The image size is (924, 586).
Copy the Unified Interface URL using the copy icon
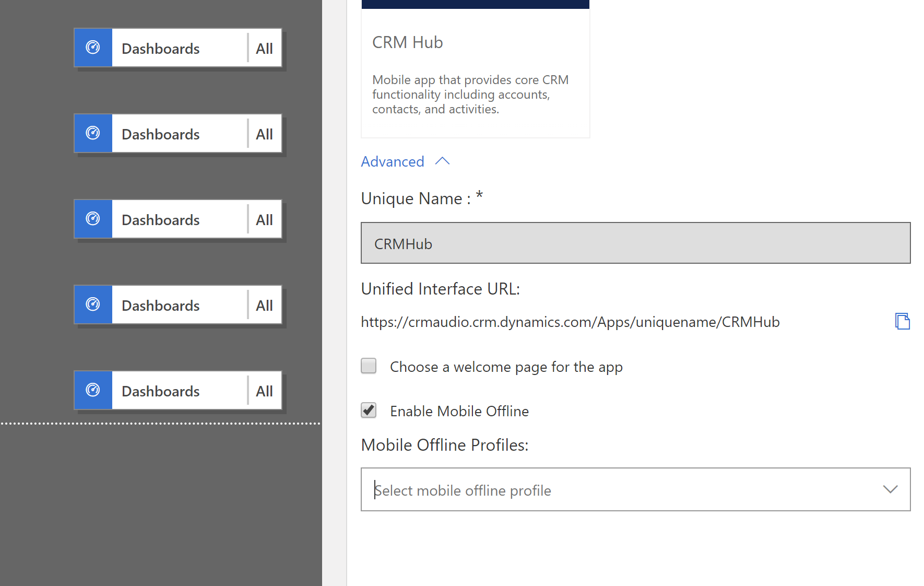click(x=903, y=321)
